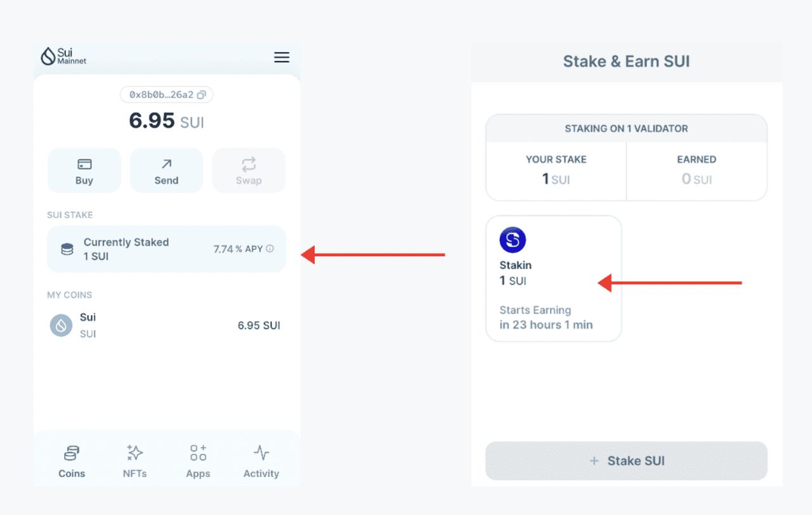Click the Buy card icon
The width and height of the screenshot is (812, 515).
84,164
